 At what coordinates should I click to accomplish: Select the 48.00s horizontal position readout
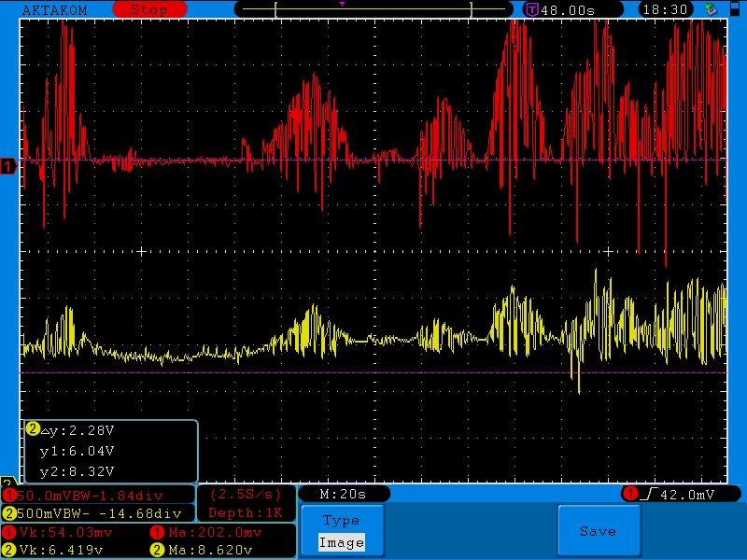tap(568, 10)
